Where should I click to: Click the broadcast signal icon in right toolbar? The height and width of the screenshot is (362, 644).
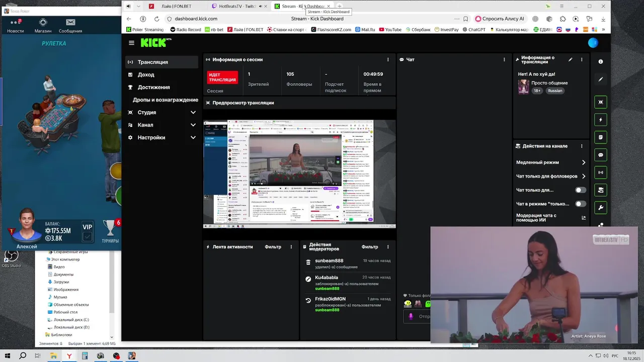point(601,172)
